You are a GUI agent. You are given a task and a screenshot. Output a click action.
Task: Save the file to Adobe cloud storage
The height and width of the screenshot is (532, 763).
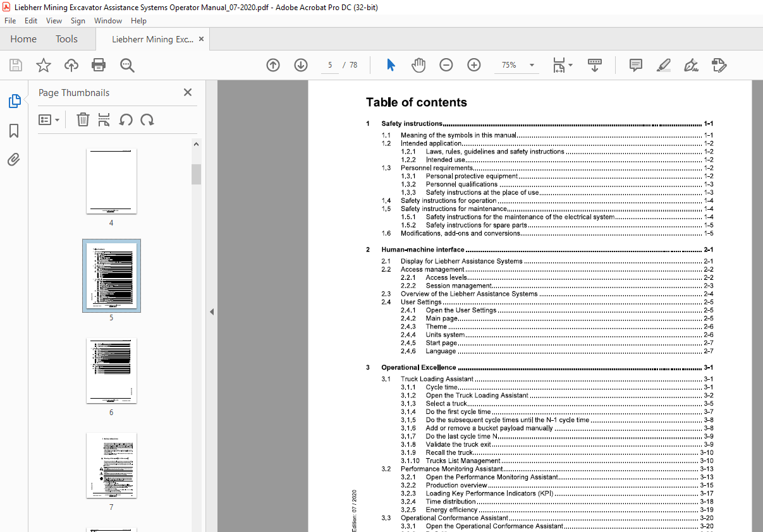[71, 65]
